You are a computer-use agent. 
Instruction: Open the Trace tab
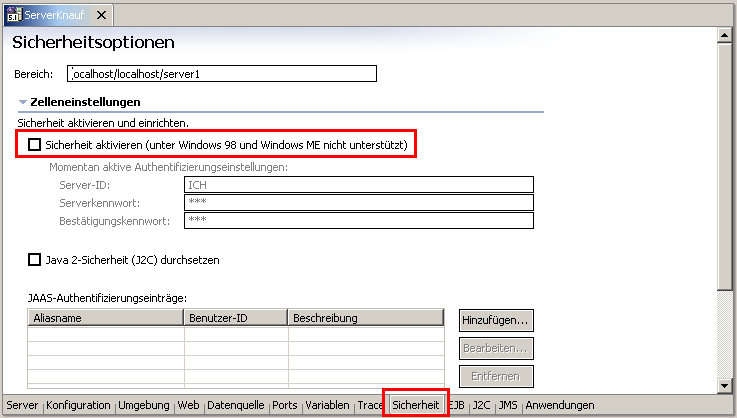click(x=369, y=405)
